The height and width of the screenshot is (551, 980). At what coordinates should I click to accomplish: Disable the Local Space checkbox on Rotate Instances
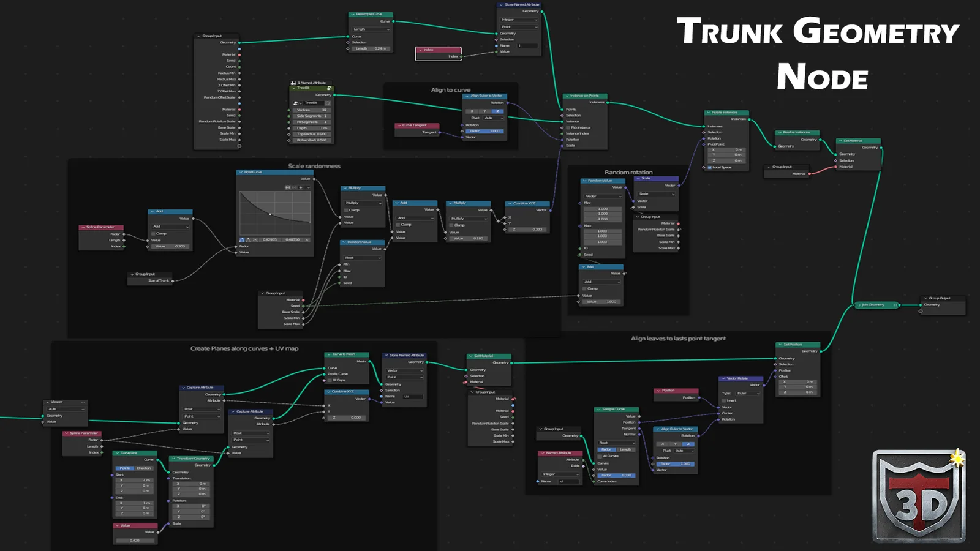pos(710,167)
